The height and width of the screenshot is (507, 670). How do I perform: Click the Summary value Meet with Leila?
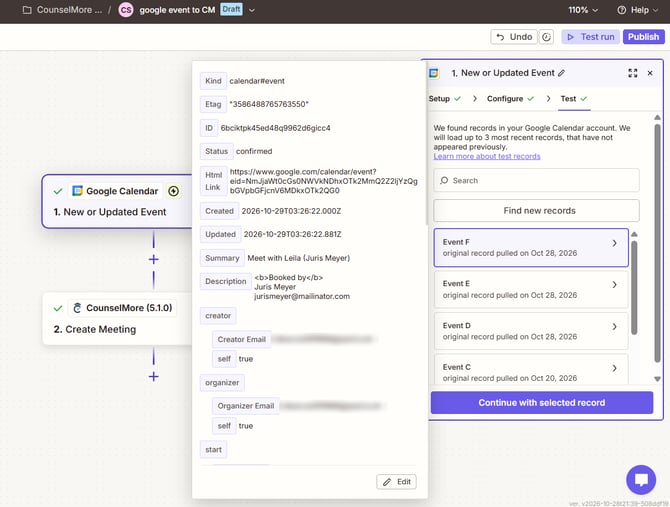click(x=299, y=258)
